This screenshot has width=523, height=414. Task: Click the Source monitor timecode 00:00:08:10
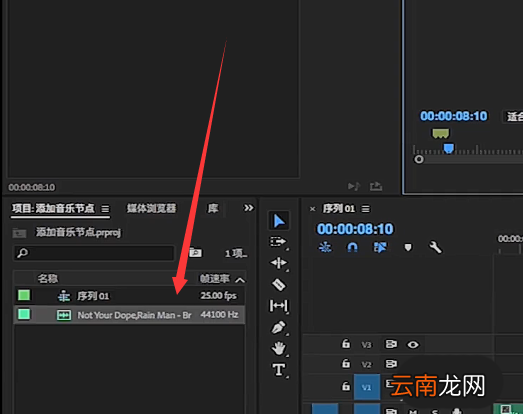[32, 187]
